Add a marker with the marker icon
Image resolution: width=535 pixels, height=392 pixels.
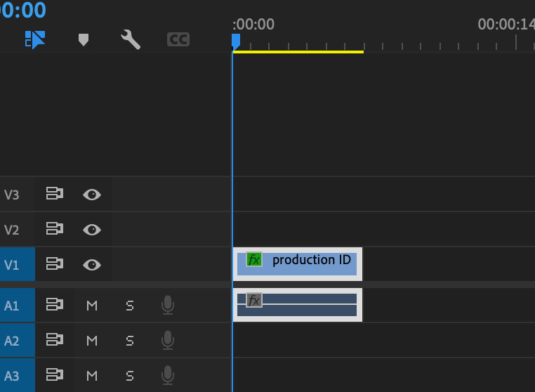(83, 40)
